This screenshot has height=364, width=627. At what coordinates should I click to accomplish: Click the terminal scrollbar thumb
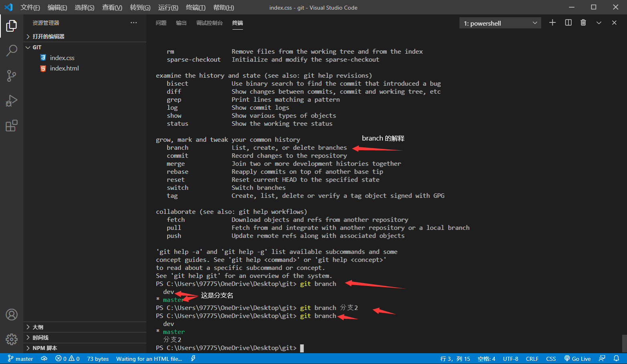pos(624,343)
